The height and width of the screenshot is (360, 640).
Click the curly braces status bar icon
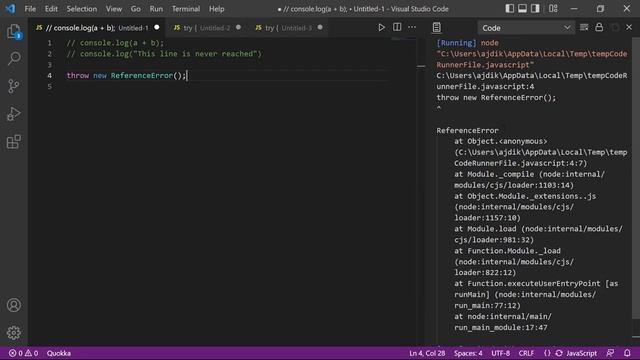click(x=547, y=353)
